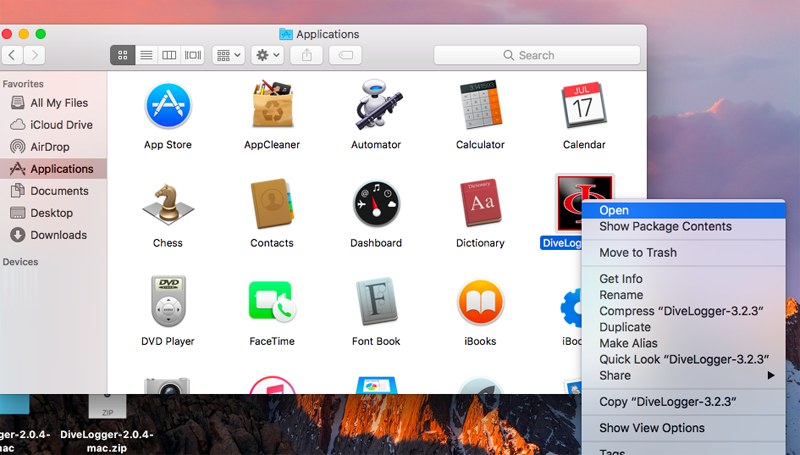This screenshot has width=800, height=455.
Task: Choose Copy "DiveLogger-3.2.3"
Action: click(684, 402)
